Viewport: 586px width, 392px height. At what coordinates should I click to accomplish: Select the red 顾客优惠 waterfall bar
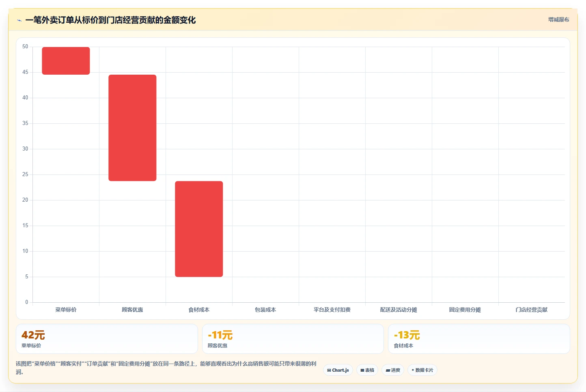point(132,128)
